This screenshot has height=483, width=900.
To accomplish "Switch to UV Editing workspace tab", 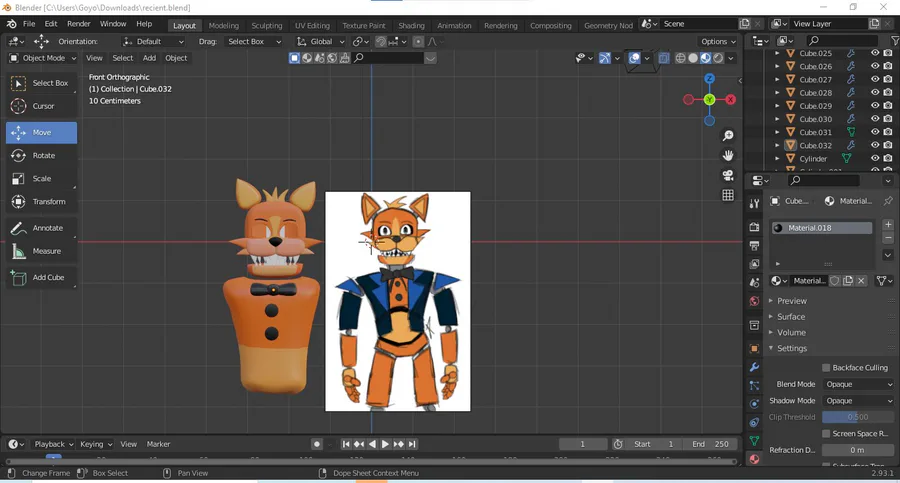I will coord(312,25).
